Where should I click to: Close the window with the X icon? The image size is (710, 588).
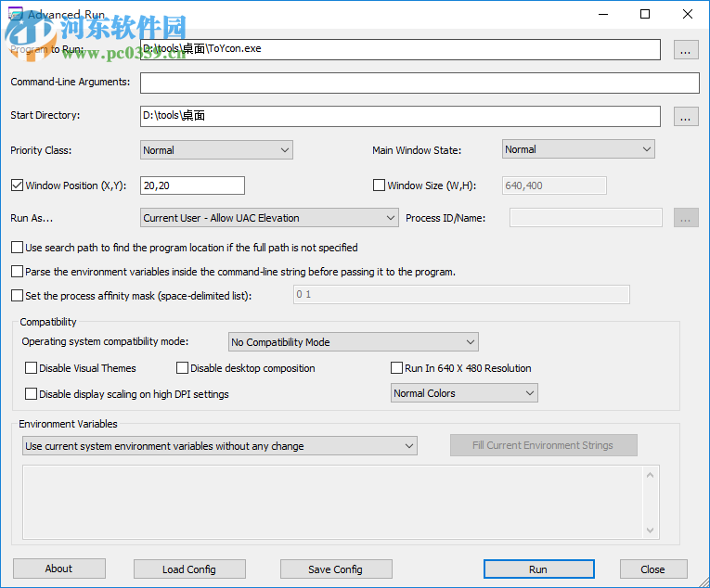(x=688, y=14)
